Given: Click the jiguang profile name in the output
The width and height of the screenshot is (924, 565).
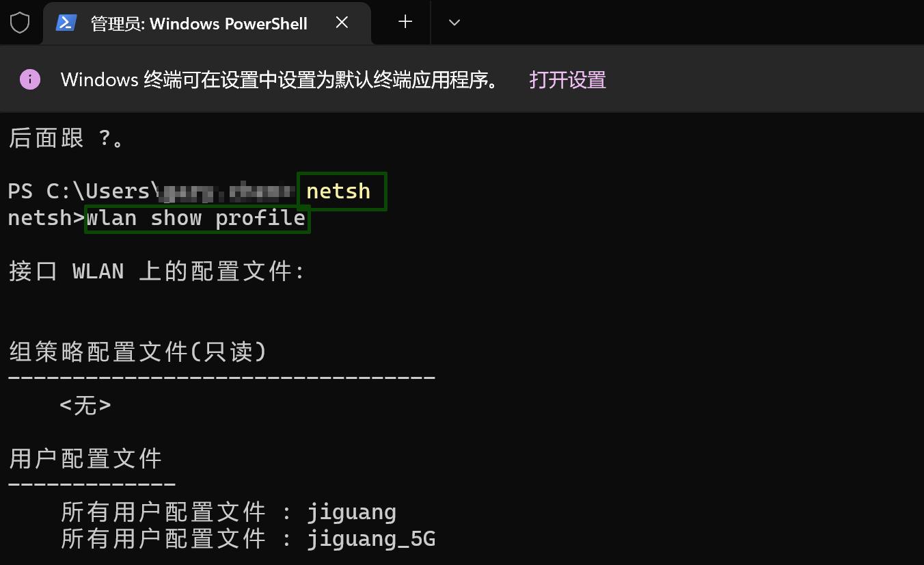Looking at the screenshot, I should click(x=351, y=511).
